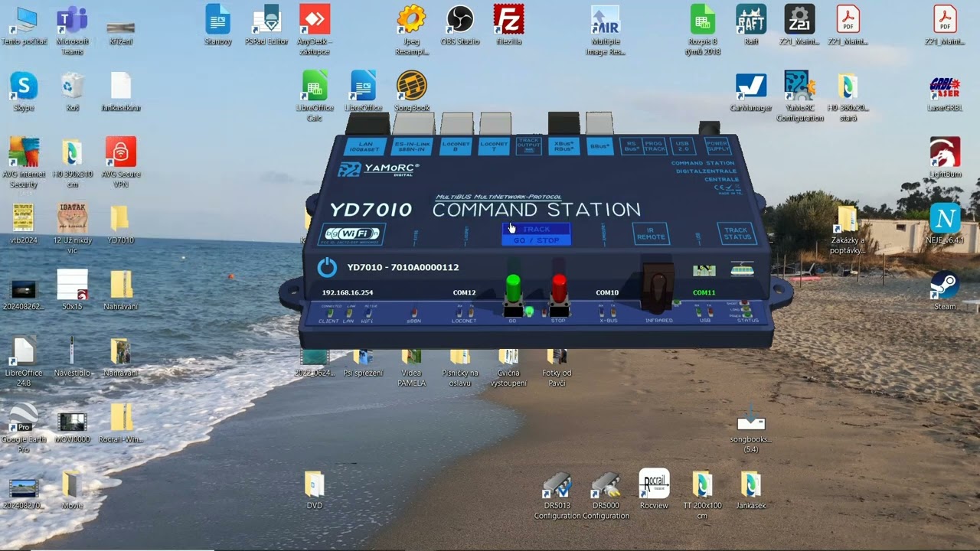Push the green GO button on the command station
Screen dimensions: 980x551
point(513,289)
